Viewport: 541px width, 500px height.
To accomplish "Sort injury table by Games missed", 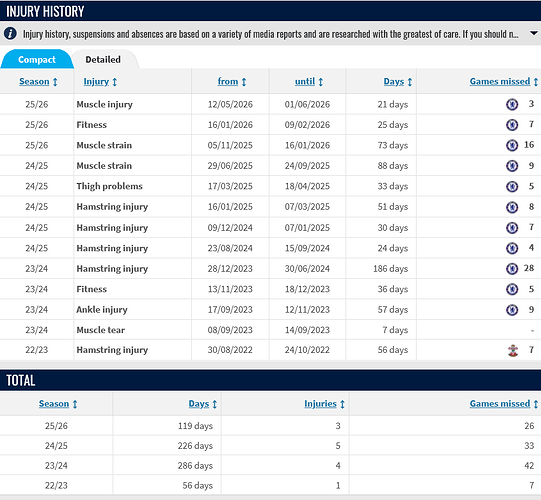I will 503,81.
